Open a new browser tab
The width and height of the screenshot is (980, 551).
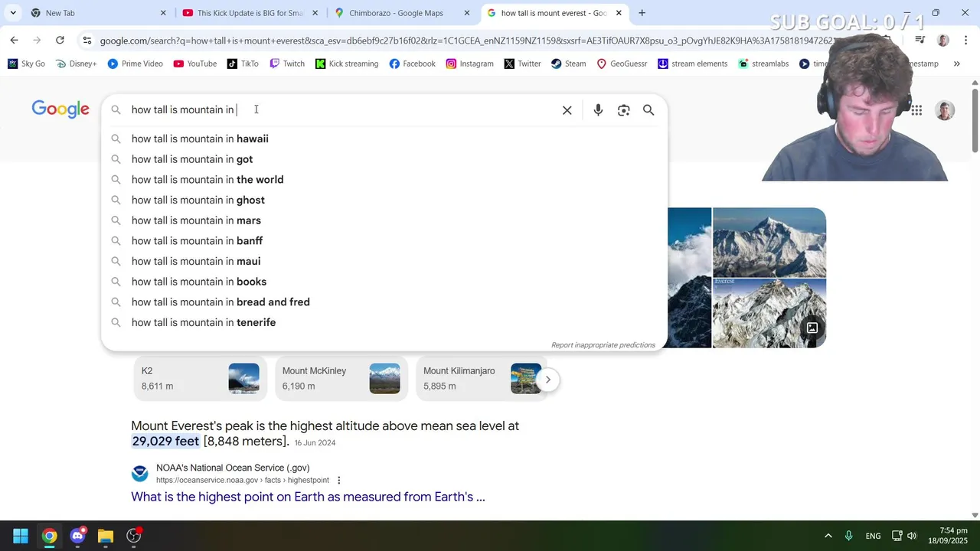click(642, 13)
